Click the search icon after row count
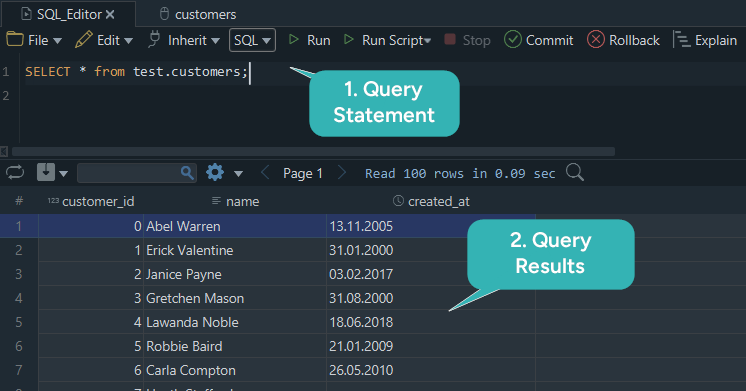This screenshot has height=391, width=746. [x=575, y=172]
